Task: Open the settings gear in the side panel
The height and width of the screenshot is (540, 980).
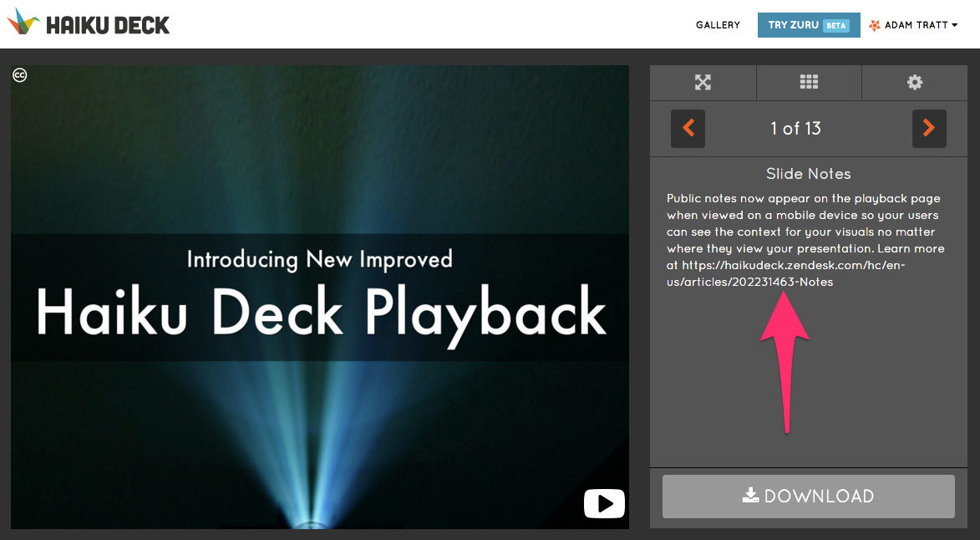Action: click(915, 82)
